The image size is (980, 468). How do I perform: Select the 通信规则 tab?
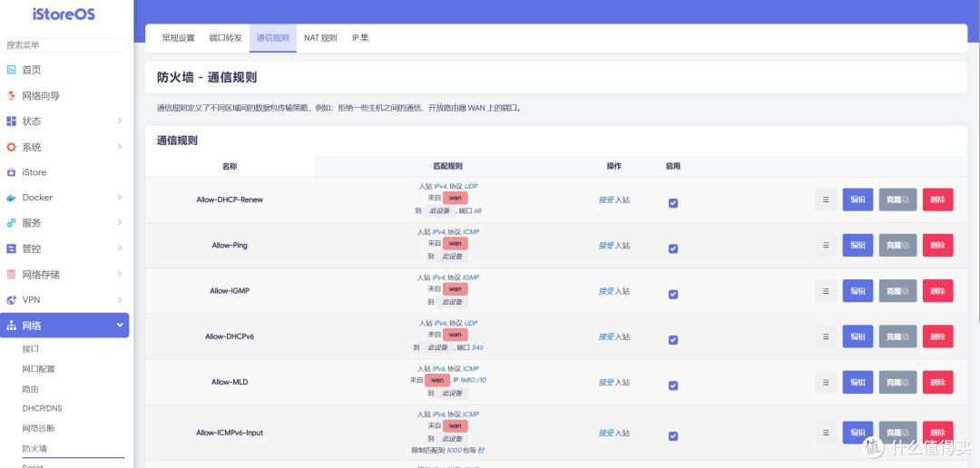pos(273,38)
